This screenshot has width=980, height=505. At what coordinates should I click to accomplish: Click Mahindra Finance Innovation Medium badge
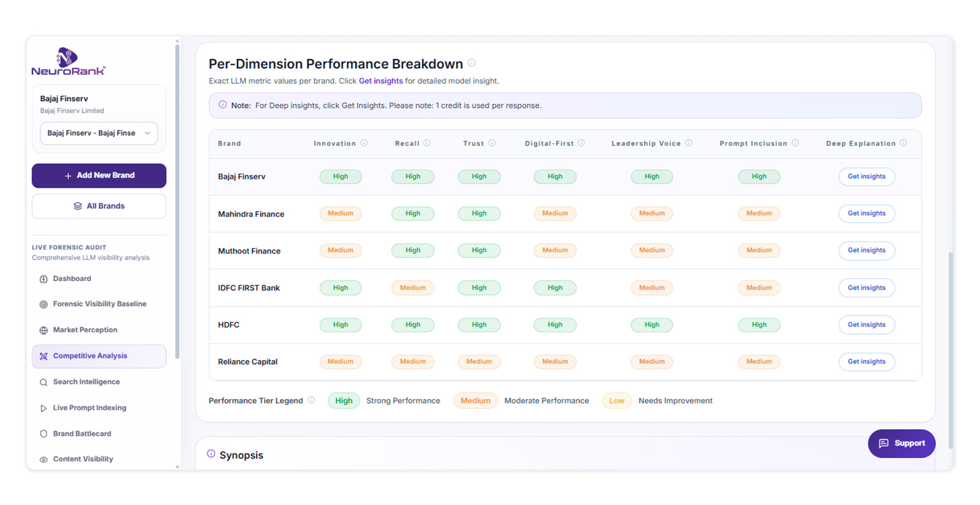click(x=341, y=214)
